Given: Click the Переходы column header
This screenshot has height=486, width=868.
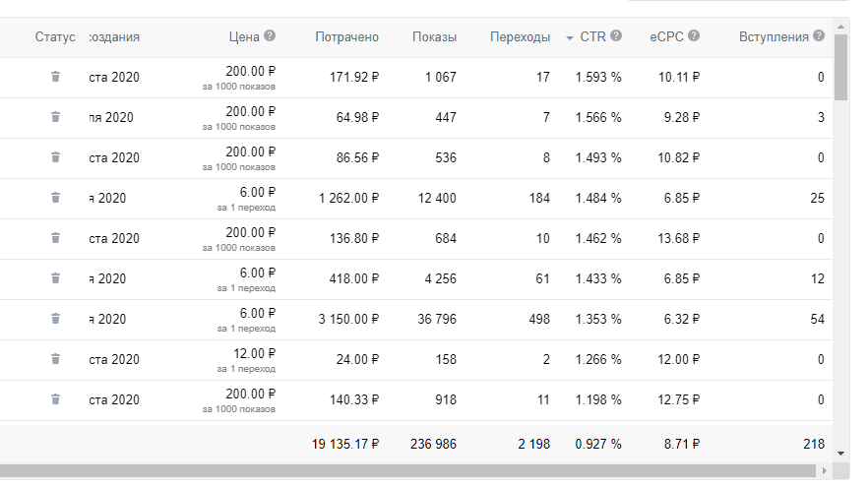Looking at the screenshot, I should pos(520,37).
